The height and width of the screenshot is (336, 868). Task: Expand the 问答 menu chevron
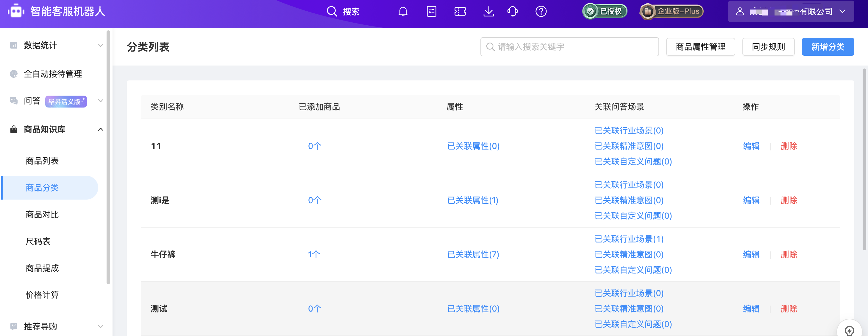coord(100,100)
